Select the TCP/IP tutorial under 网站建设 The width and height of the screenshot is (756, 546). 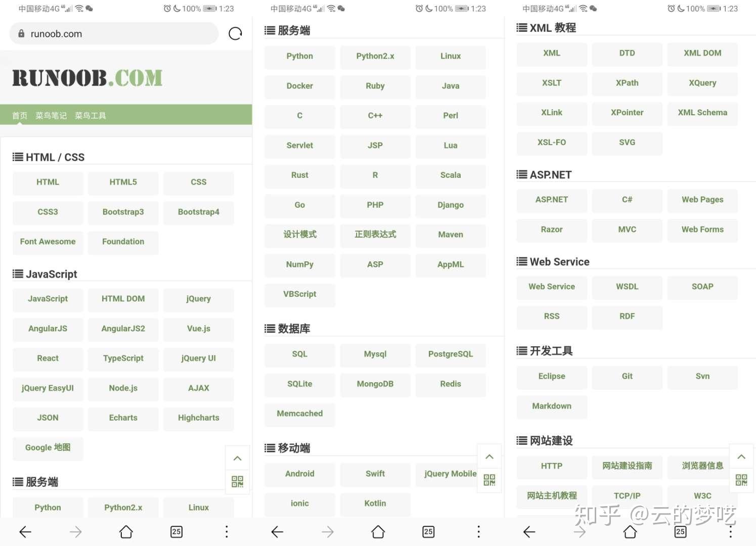coord(627,495)
